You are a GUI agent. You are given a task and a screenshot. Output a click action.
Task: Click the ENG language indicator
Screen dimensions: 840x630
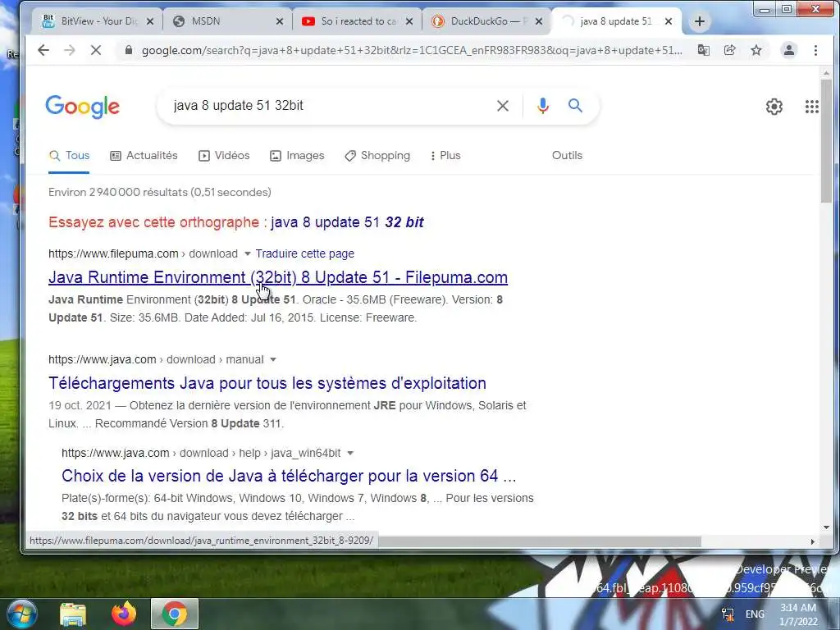click(x=755, y=614)
